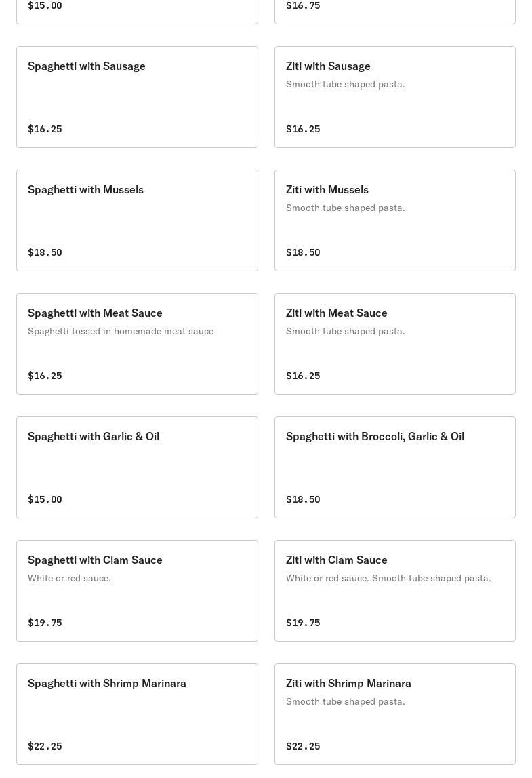Click the $19.75 price of Ziti Clam Sauce

[303, 623]
